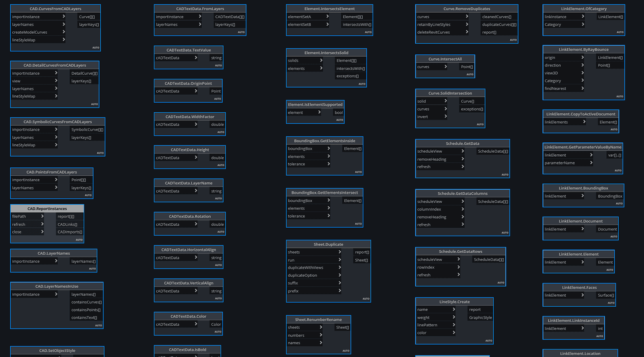This screenshot has height=357, width=644.
Task: Open the AUTO lacing label on Sheet.Duplicate
Action: point(366,299)
